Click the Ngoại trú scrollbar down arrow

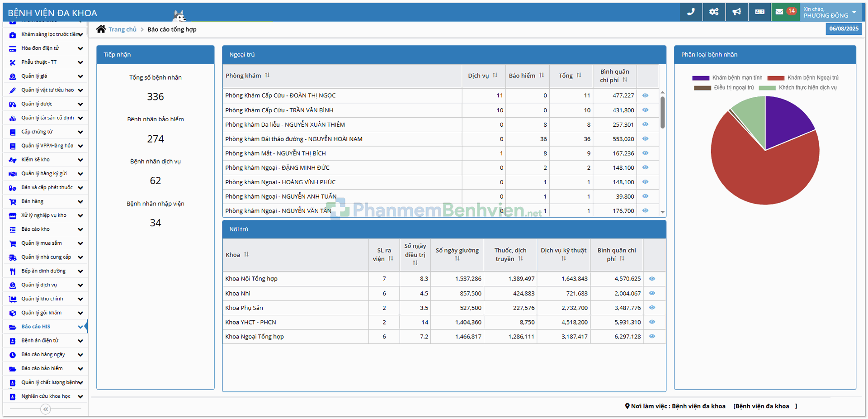(662, 212)
